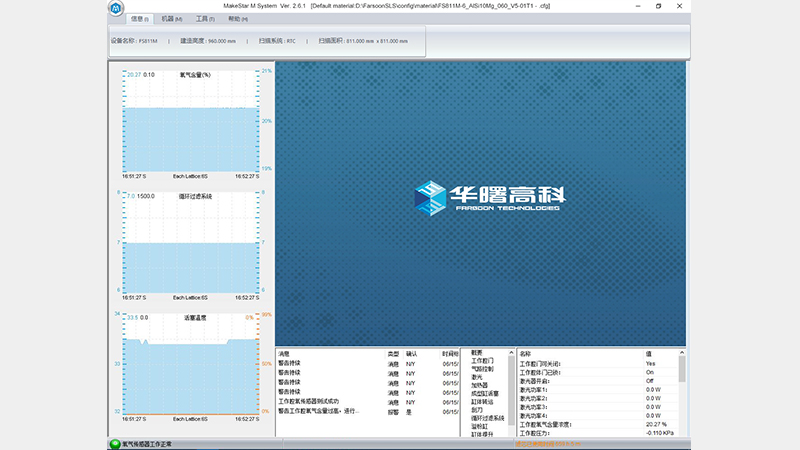
Task: Select 激光 in the component list
Action: (477, 377)
